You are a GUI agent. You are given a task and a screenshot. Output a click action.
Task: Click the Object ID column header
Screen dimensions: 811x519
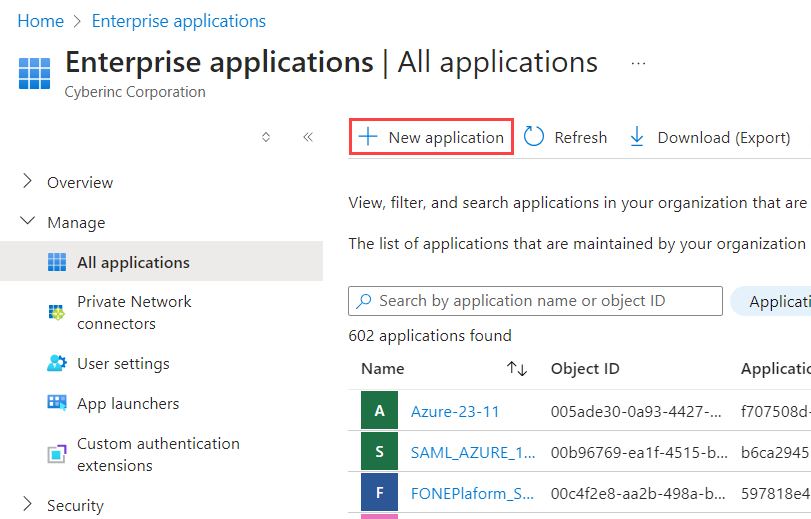[585, 368]
